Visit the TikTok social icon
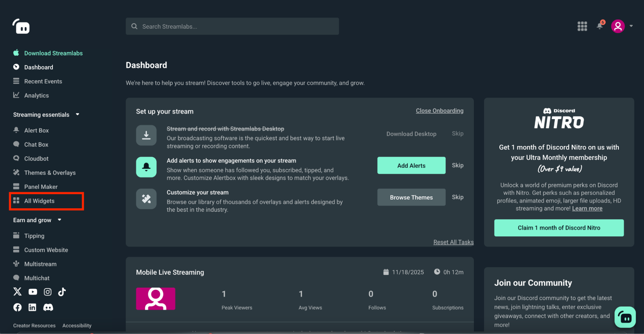This screenshot has width=644, height=334. click(62, 291)
